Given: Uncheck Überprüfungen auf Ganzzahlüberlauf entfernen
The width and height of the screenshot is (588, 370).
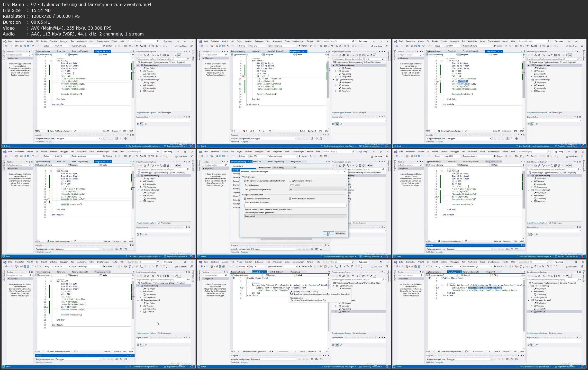Looking at the screenshot, I should tap(245, 181).
